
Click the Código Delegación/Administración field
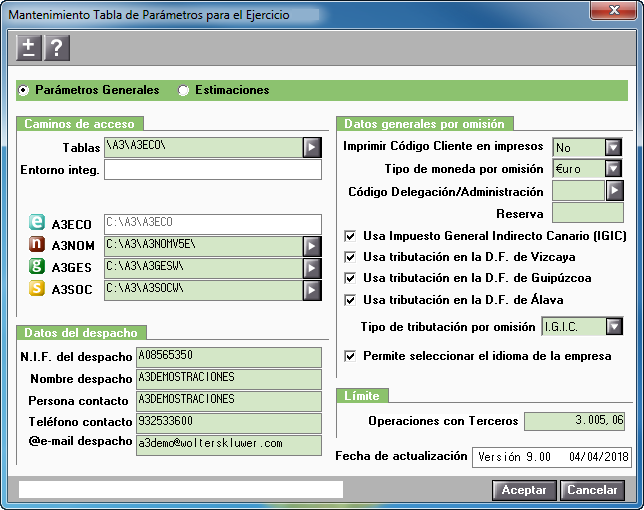pyautogui.click(x=579, y=191)
